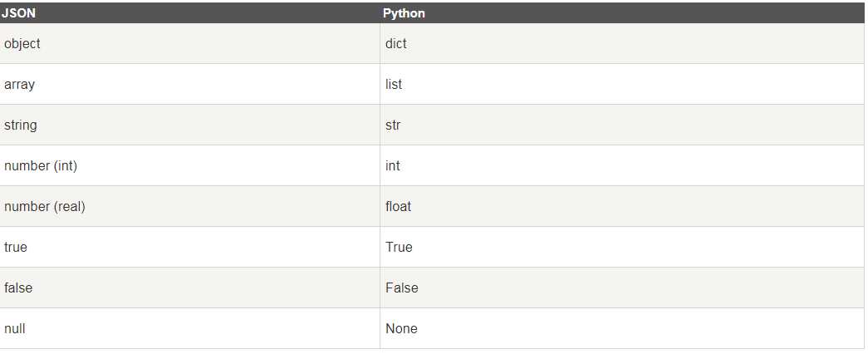The image size is (868, 354).
Task: Click capitalized 'True' in the Python column
Action: [399, 247]
